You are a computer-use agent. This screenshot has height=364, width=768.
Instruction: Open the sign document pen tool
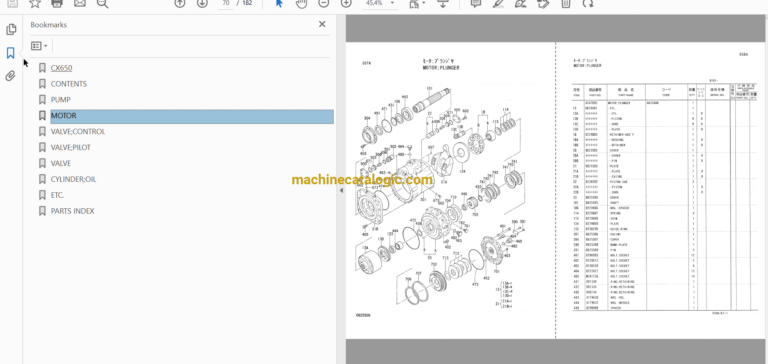[521, 4]
